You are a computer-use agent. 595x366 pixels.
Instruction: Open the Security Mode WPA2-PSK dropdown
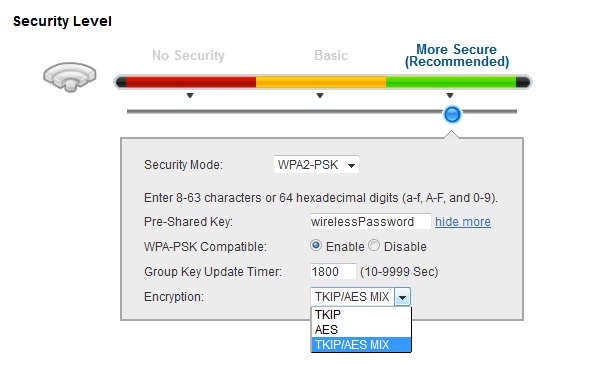tap(316, 165)
